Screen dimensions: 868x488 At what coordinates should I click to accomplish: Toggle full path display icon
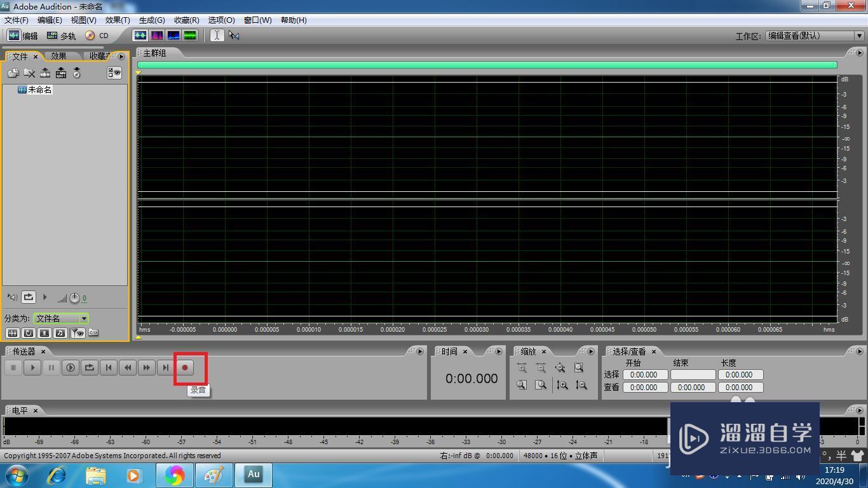pyautogui.click(x=93, y=332)
